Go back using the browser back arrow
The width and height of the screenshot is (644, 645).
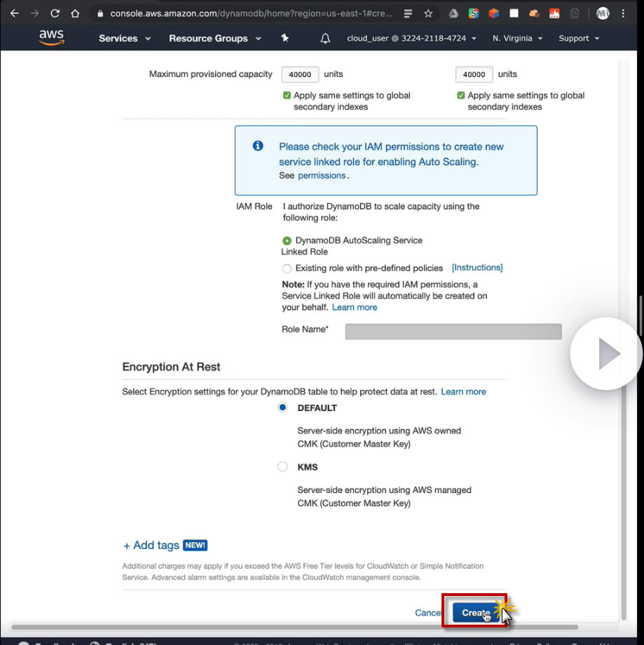click(x=15, y=13)
